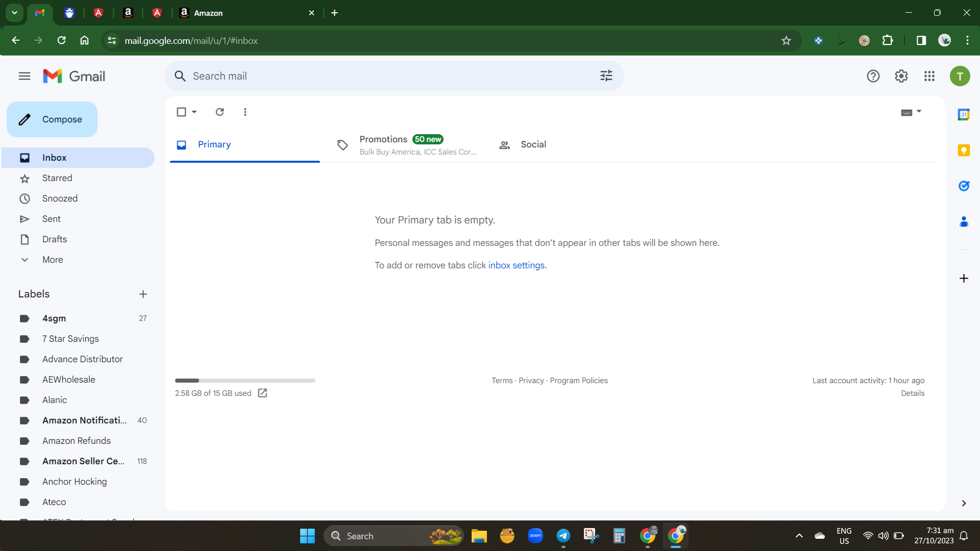The height and width of the screenshot is (551, 980).
Task: Open Telegram from the taskbar
Action: [563, 536]
